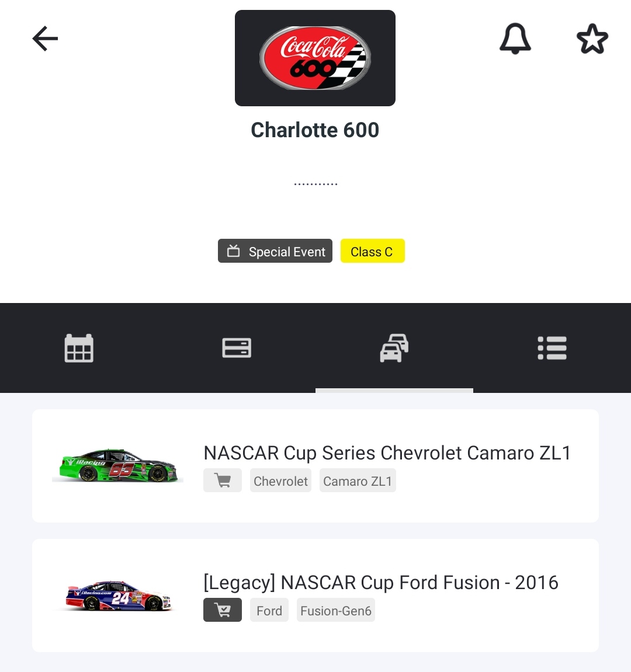Tap the green Camaro ZL1 car thumbnail
631x672 pixels.
[x=117, y=465]
